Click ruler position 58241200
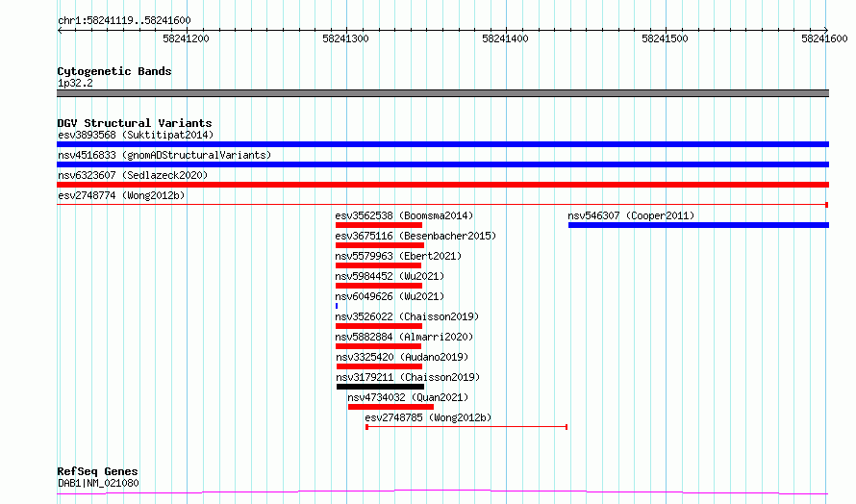The image size is (856, 504). [187, 38]
